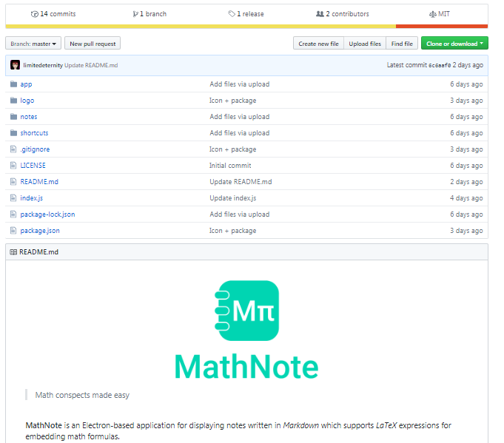Open the LICENSE file

pos(33,166)
